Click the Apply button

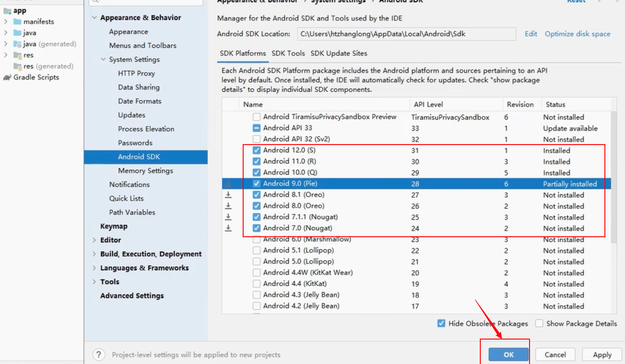coord(602,355)
